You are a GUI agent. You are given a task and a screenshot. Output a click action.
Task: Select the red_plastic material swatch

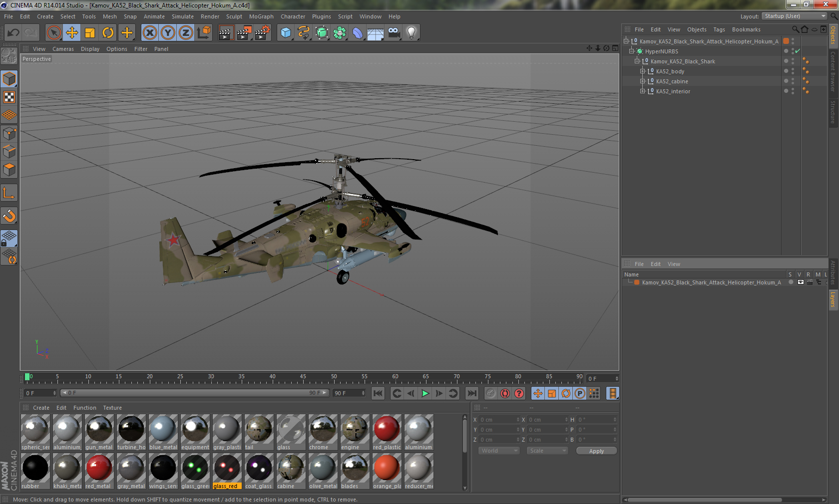(387, 432)
